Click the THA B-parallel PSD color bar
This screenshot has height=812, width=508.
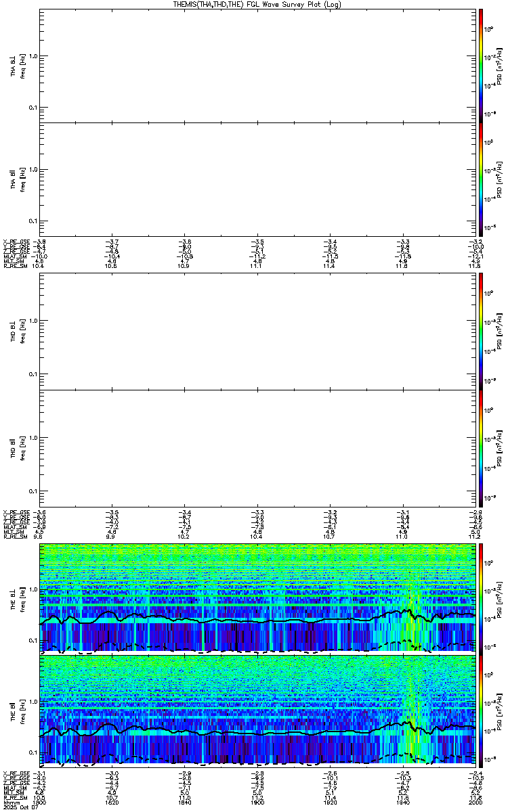pyautogui.click(x=481, y=179)
